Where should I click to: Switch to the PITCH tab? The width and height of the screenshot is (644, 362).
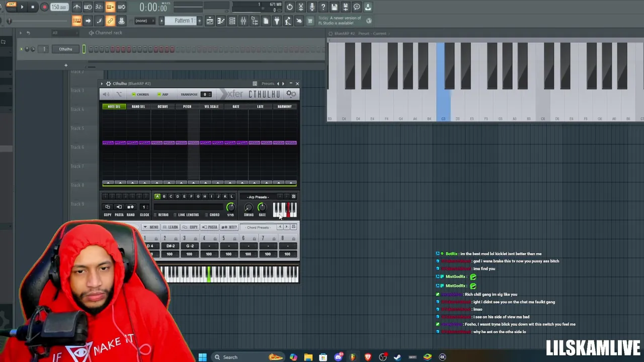187,107
